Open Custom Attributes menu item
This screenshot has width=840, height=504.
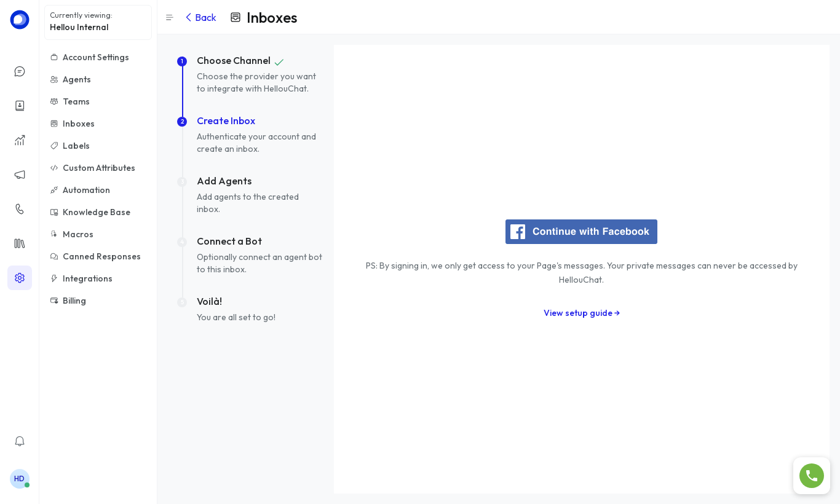[98, 168]
